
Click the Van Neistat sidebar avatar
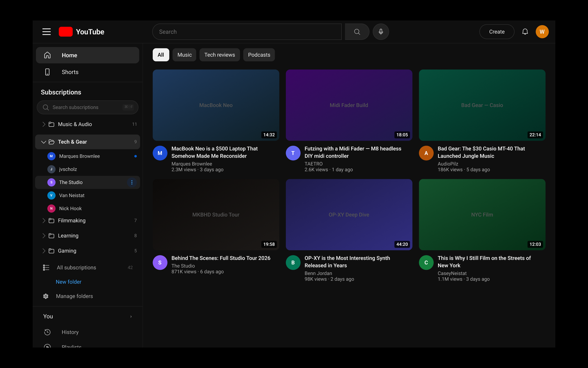coord(51,195)
